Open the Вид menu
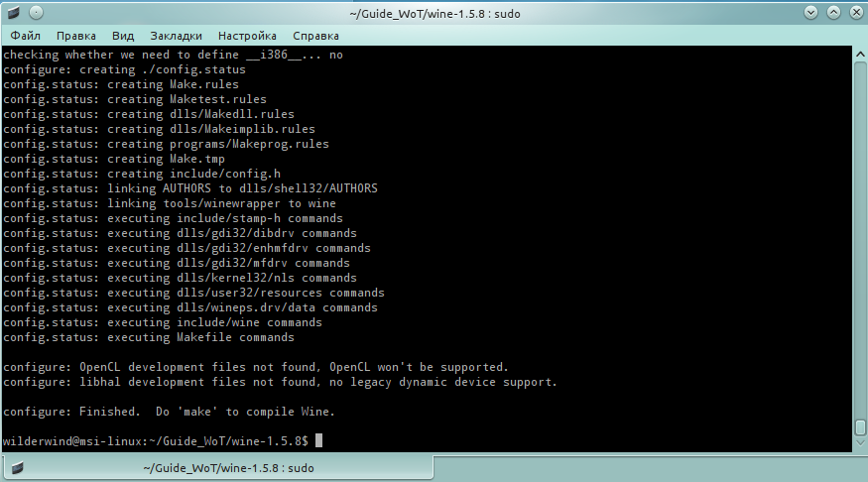 pos(123,35)
